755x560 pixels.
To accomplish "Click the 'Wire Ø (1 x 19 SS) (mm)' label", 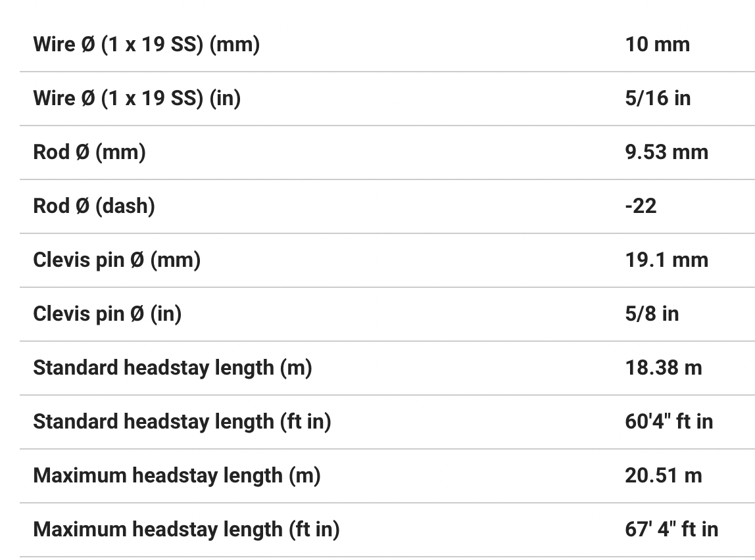I will [x=146, y=45].
